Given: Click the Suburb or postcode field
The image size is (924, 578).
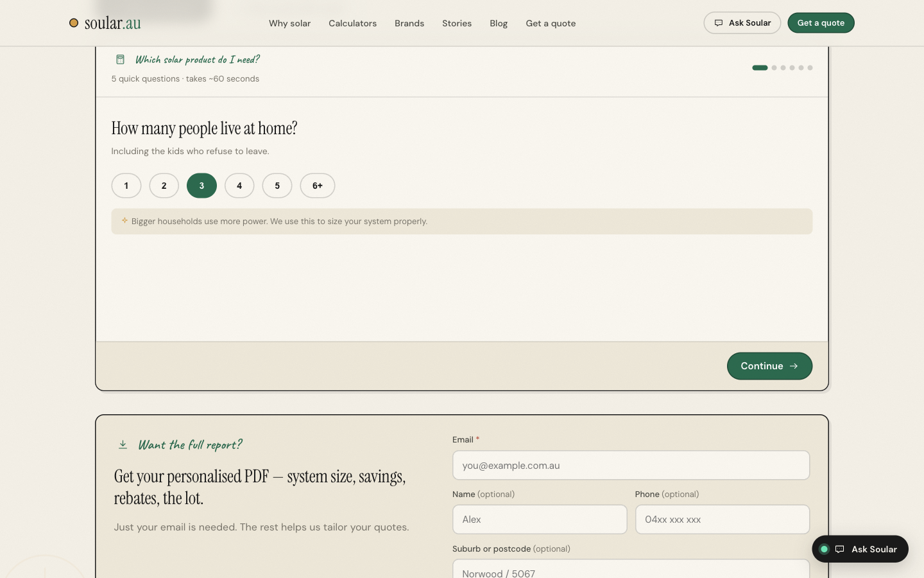Looking at the screenshot, I should coord(631,569).
